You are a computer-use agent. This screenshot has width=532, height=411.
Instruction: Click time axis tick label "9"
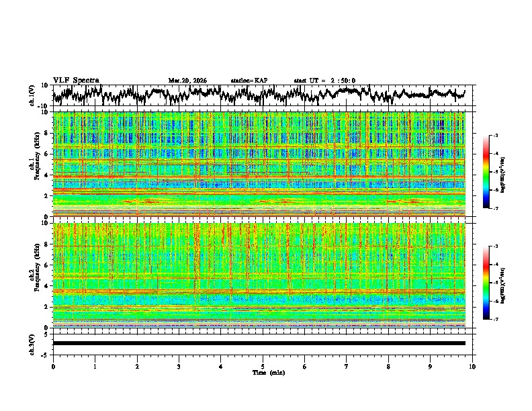coord(430,367)
